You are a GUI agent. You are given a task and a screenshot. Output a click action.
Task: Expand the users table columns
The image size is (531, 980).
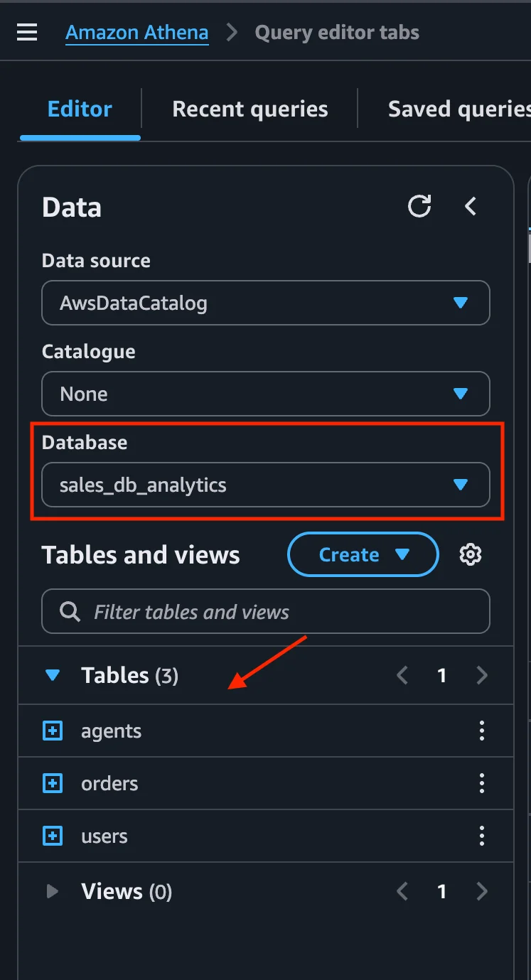click(53, 836)
